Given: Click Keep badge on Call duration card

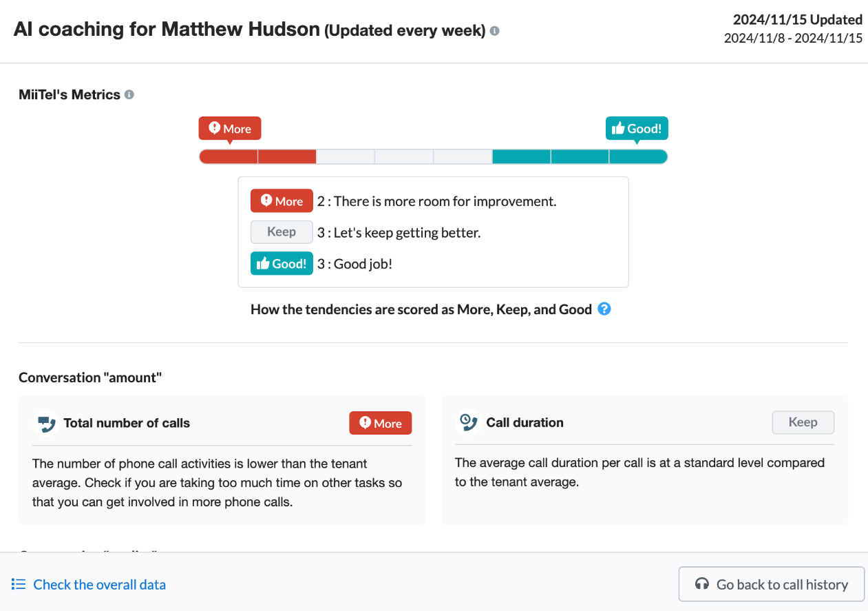Looking at the screenshot, I should coord(803,422).
